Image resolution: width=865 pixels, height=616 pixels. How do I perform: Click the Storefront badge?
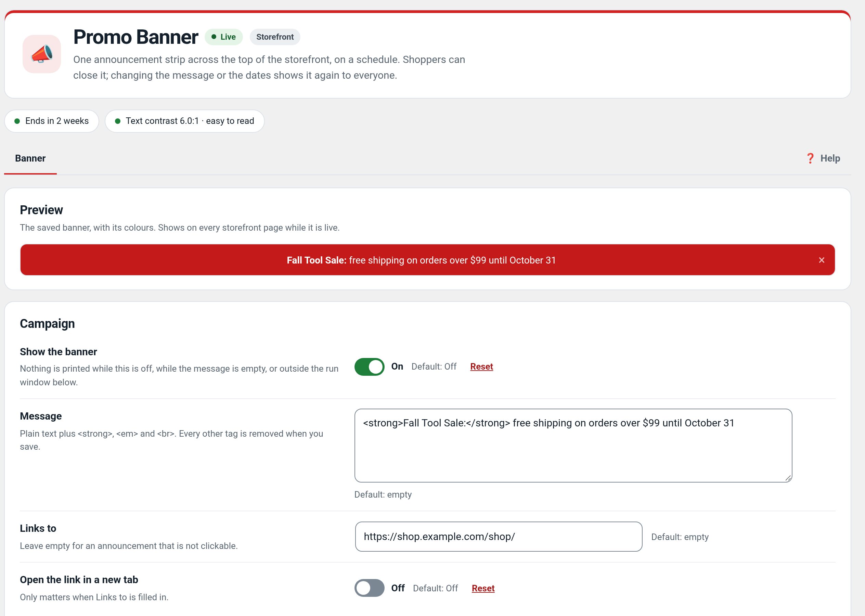[x=275, y=37]
